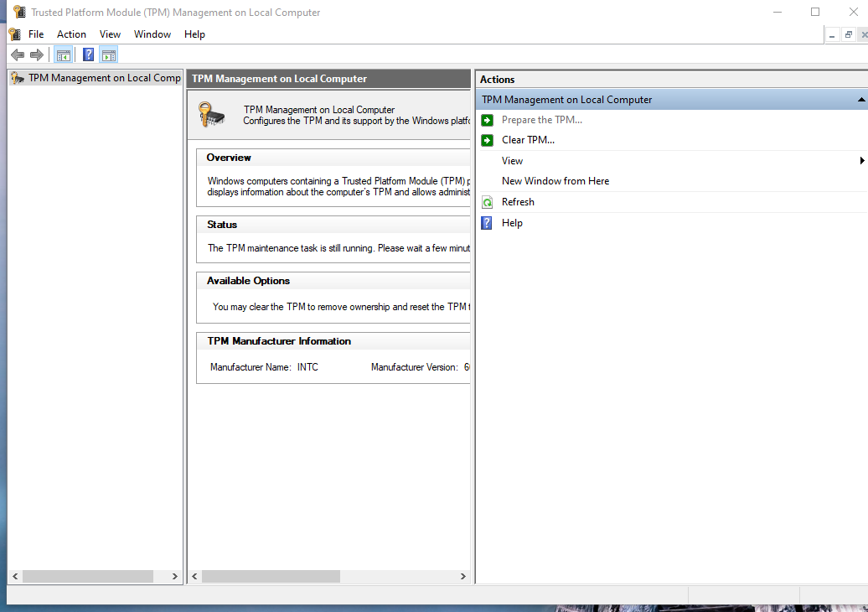Click Manufacturer Version label
The image size is (868, 612).
(x=415, y=367)
